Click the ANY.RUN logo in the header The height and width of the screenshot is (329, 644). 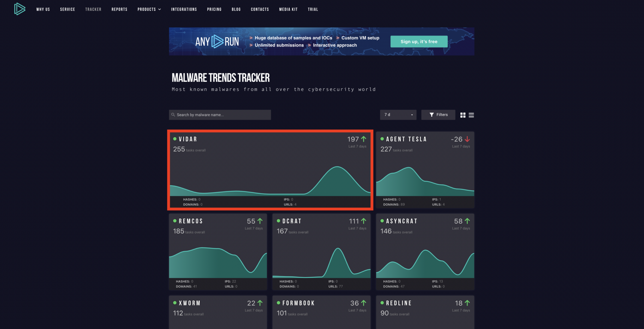[19, 9]
